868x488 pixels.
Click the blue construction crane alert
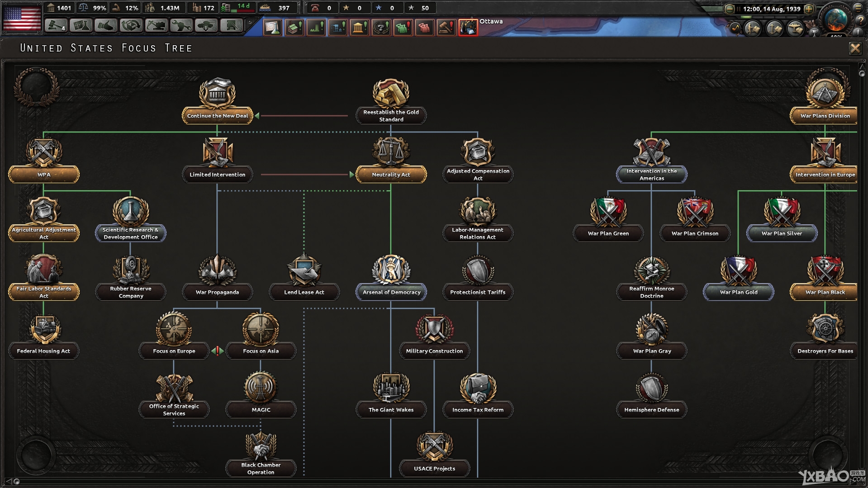(338, 27)
